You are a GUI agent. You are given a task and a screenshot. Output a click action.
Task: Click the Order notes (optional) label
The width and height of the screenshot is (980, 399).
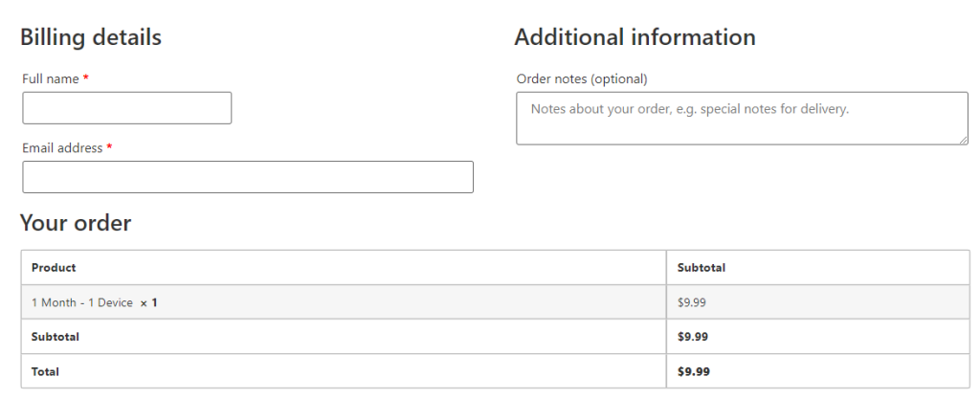click(x=582, y=79)
